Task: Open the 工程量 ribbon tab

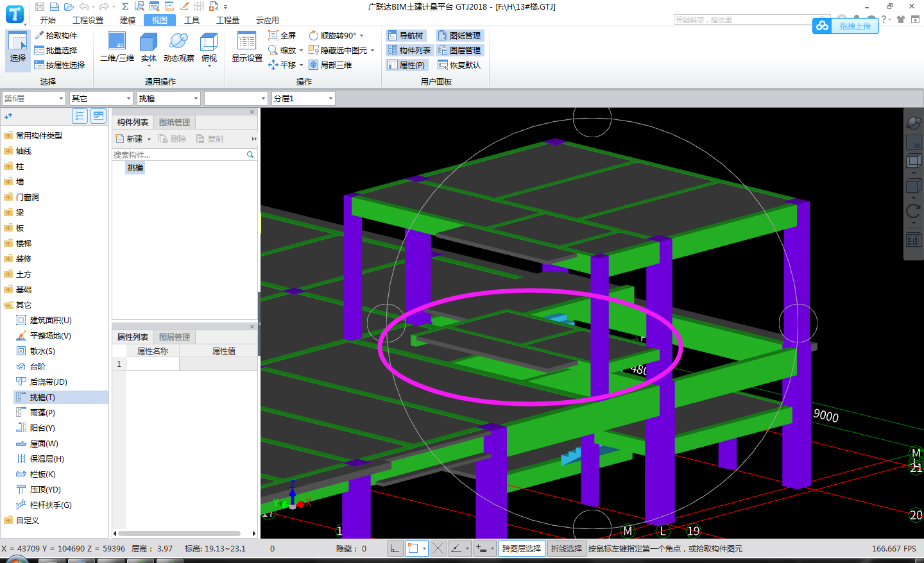Action: click(228, 20)
